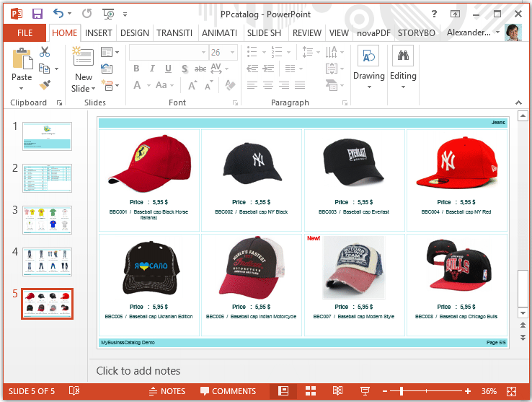Open Ribbon Display Options

pos(455,14)
